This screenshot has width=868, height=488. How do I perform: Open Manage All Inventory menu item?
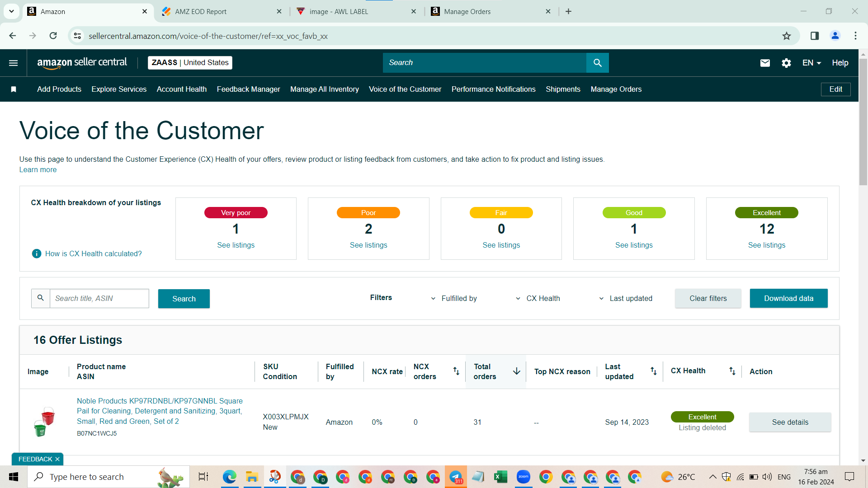click(x=325, y=89)
